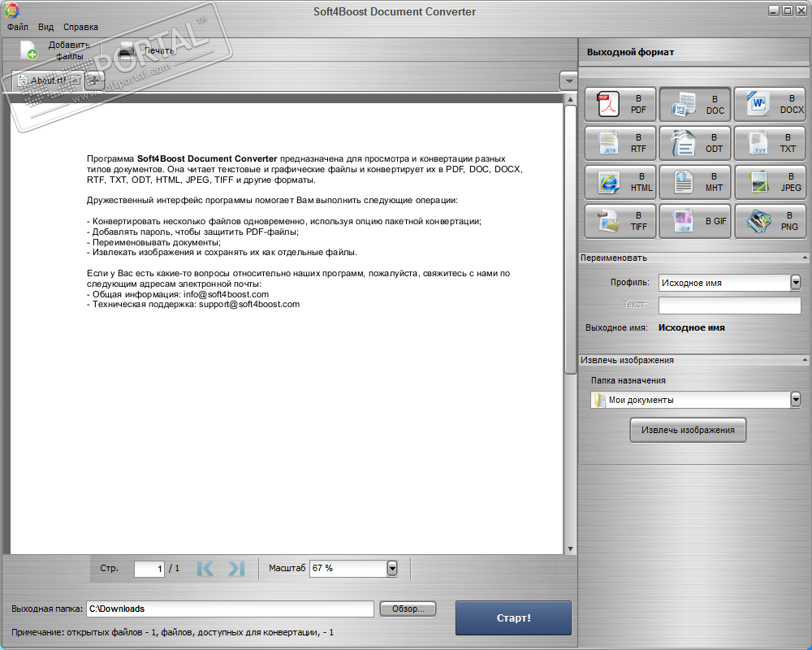This screenshot has height=650, width=812.
Task: Minimize the Document Converter window
Action: 774,11
